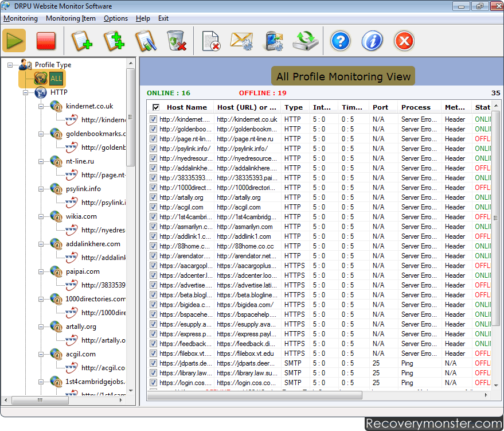Show About info icon
Image resolution: width=504 pixels, height=431 pixels.
tap(372, 41)
